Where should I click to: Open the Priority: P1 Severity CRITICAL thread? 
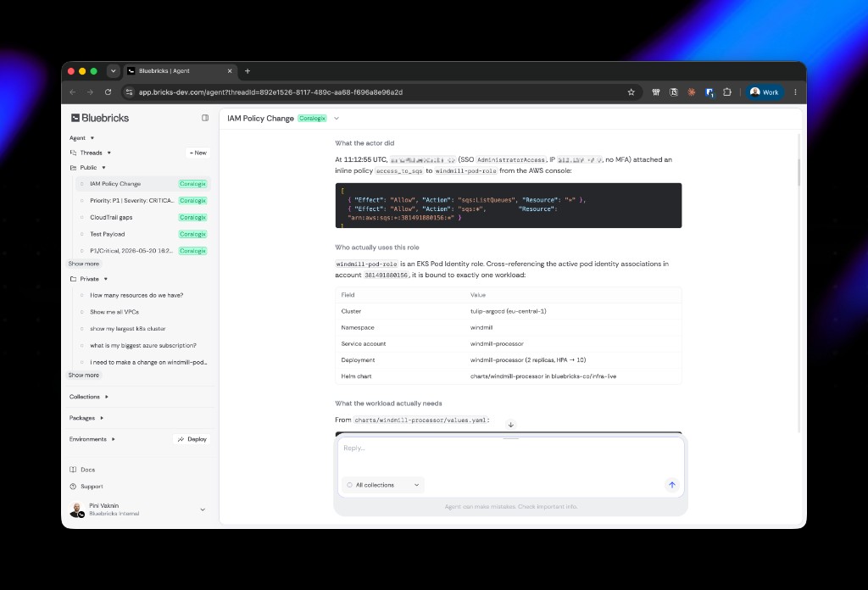pos(142,200)
